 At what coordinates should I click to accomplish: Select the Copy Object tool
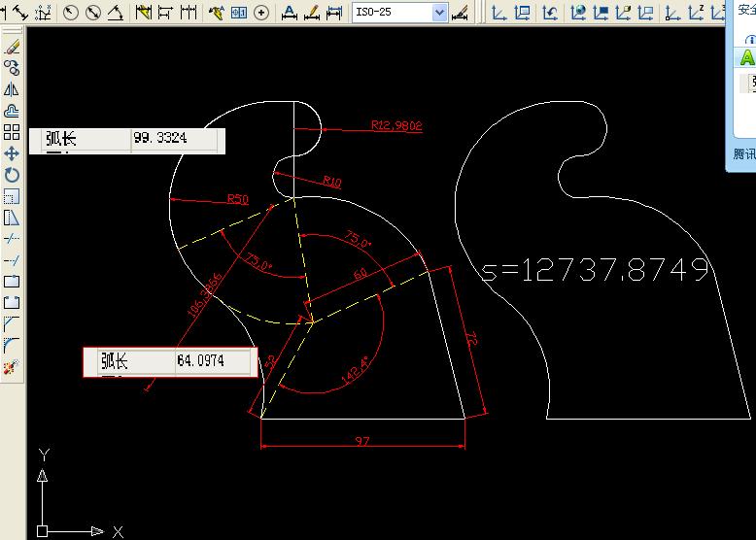12,68
